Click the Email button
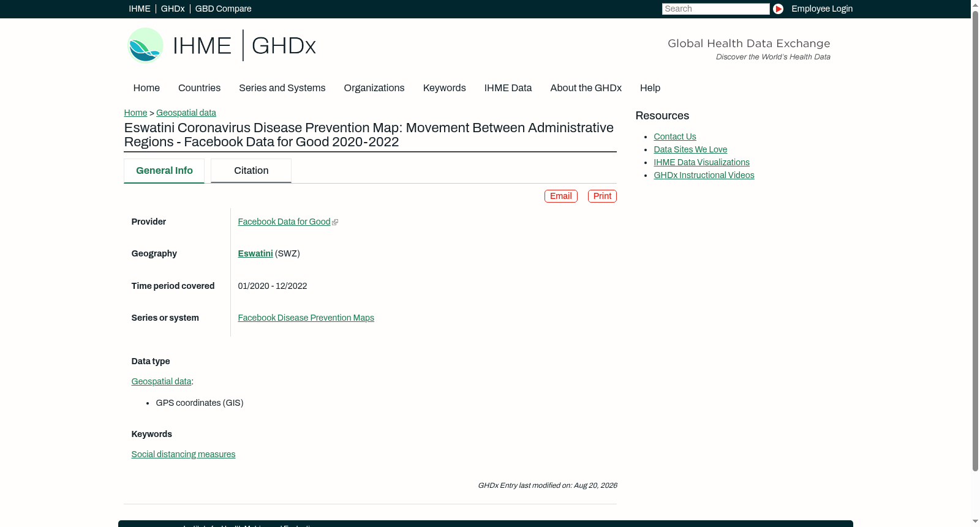The height and width of the screenshot is (527, 980). 560,196
